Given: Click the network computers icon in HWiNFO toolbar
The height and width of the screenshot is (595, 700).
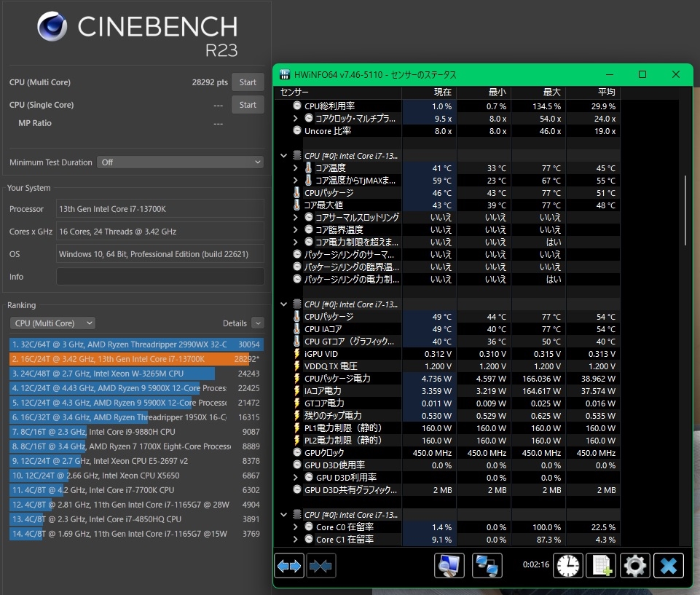Looking at the screenshot, I should [x=487, y=566].
